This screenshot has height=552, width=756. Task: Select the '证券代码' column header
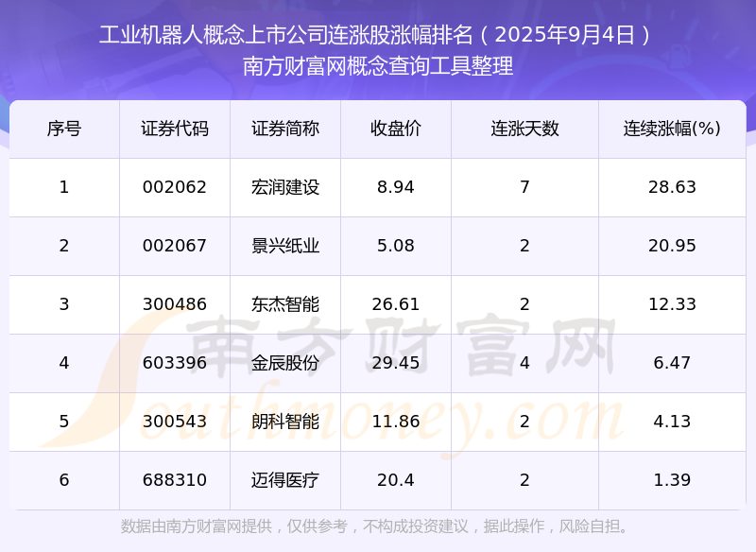coord(175,129)
